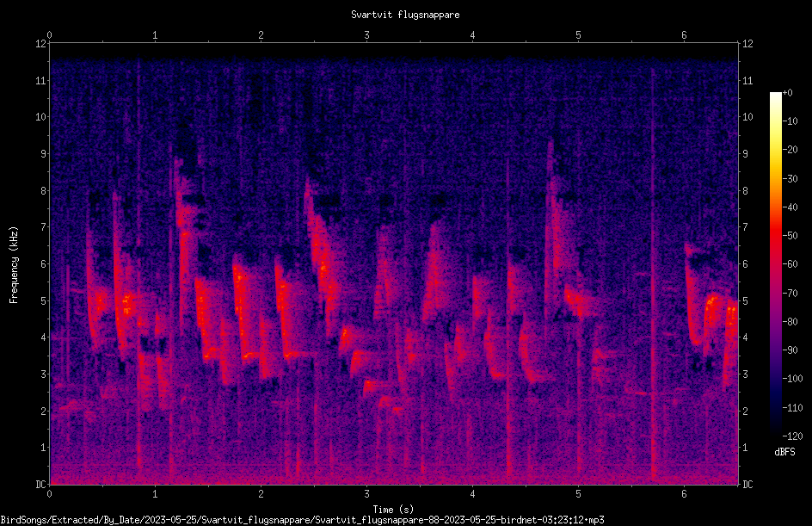Click the file path text at bottom
Image resolution: width=812 pixels, height=526 pixels.
pyautogui.click(x=302, y=520)
